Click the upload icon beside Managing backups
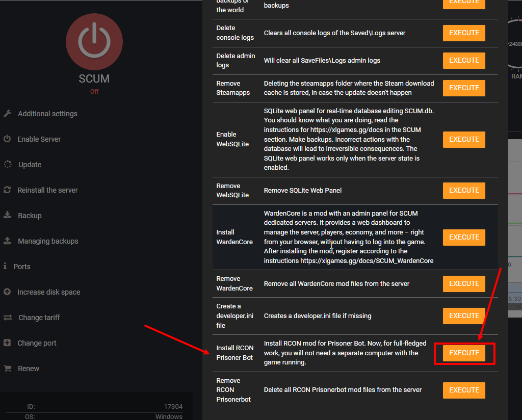Screen dimensions: 522x420 8,241
